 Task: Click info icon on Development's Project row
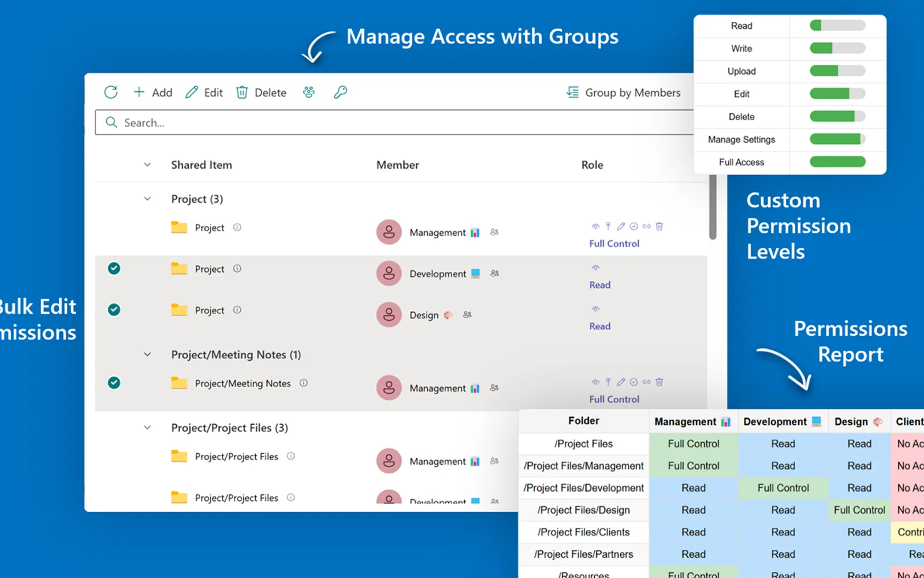(237, 268)
